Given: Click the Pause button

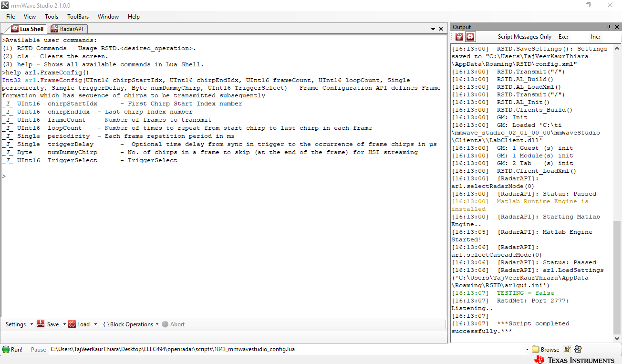Looking at the screenshot, I should pyautogui.click(x=38, y=349).
